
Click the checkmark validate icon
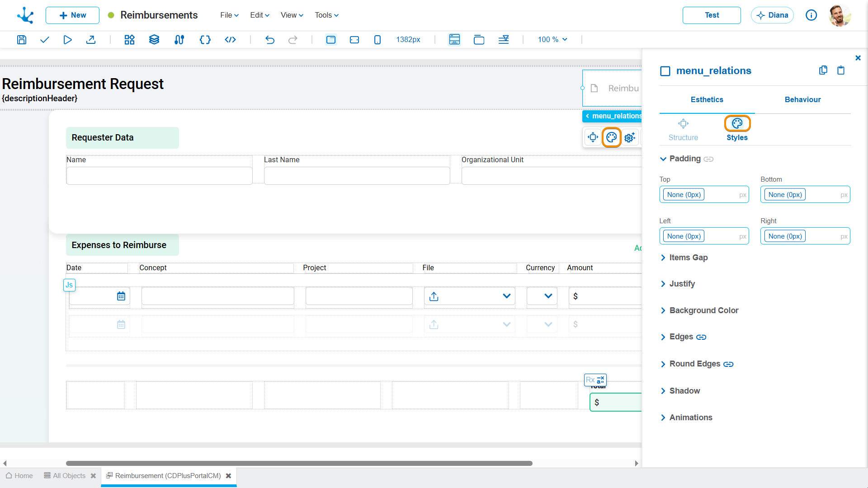(44, 40)
